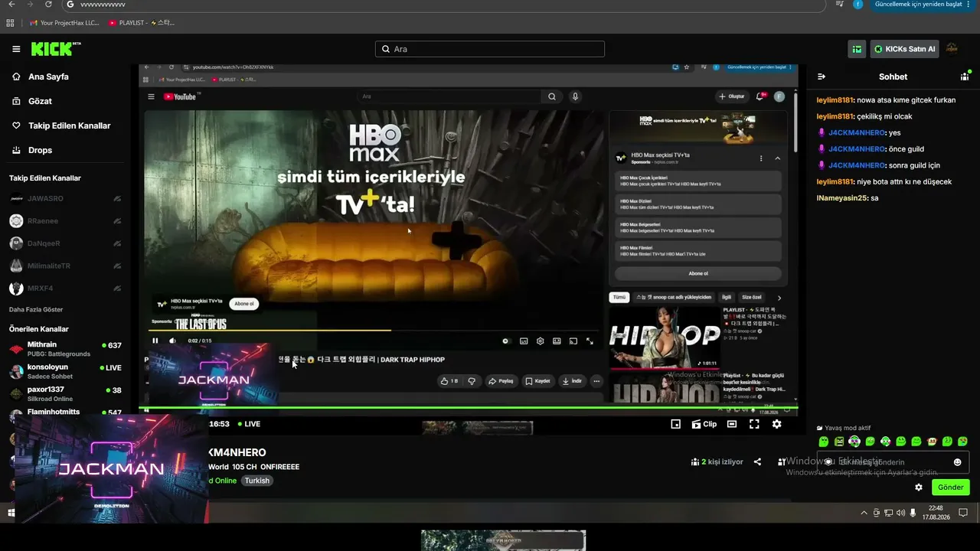Collapse the HBO Max sponsor panel chevron
Screen dimensions: 980x551
pos(777,158)
